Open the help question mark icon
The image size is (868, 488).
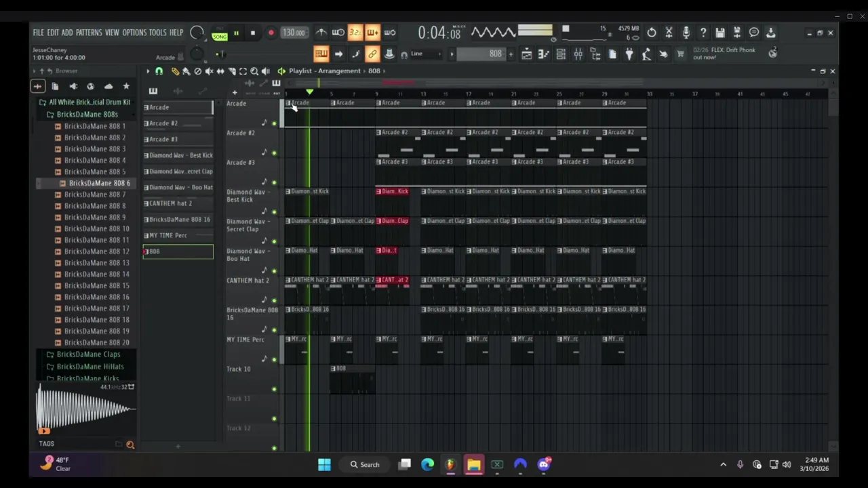click(703, 33)
